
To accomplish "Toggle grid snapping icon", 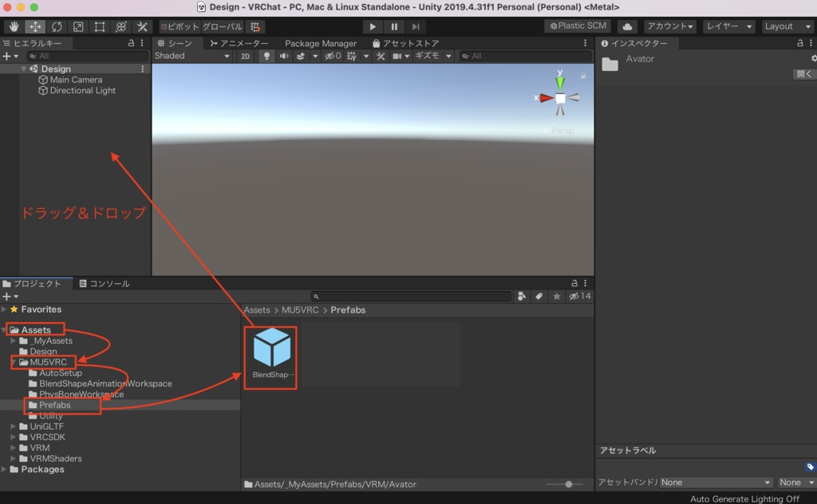I will pos(255,26).
